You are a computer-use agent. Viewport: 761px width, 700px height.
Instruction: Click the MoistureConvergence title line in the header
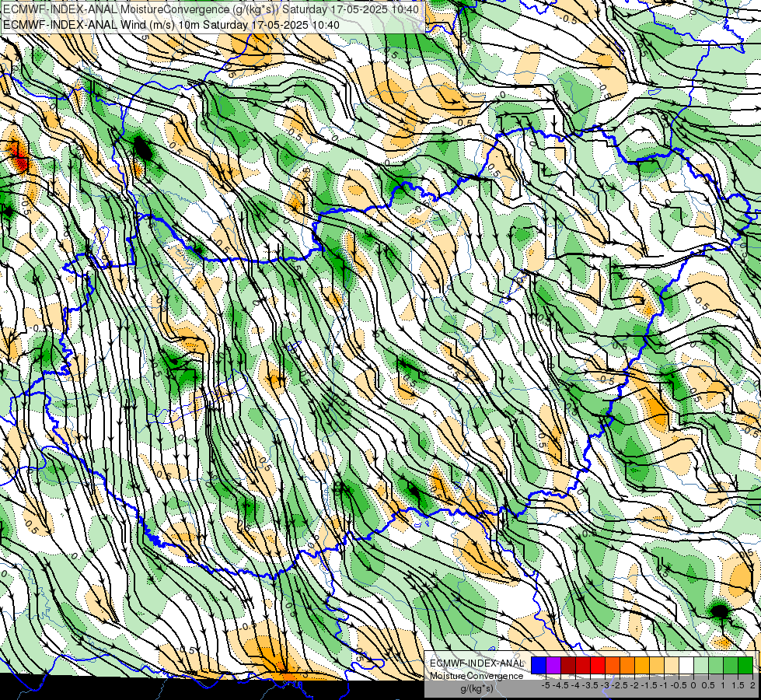coord(211,9)
